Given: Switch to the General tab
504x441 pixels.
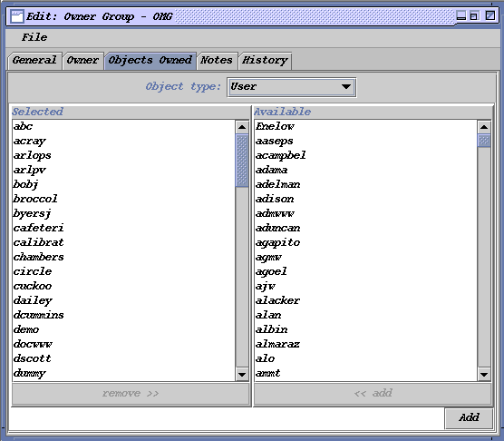Looking at the screenshot, I should pyautogui.click(x=34, y=61).
